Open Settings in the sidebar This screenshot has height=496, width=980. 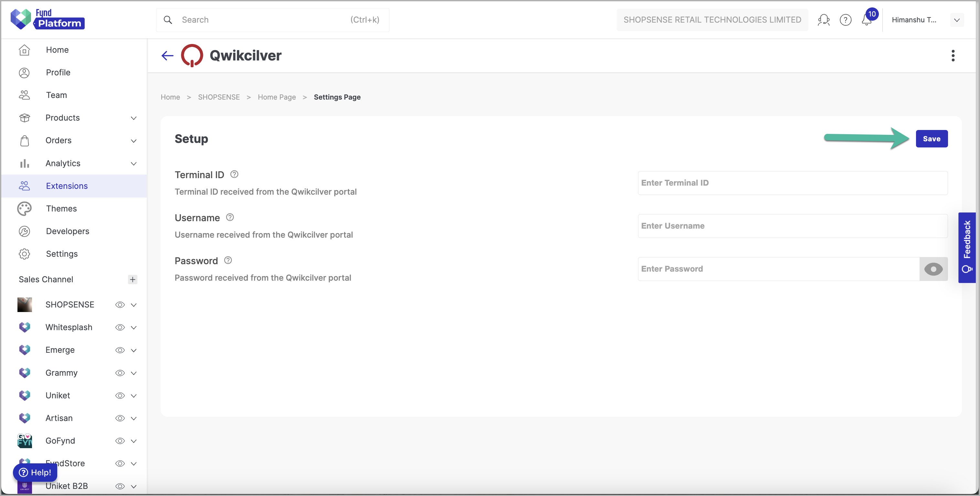pos(75,254)
